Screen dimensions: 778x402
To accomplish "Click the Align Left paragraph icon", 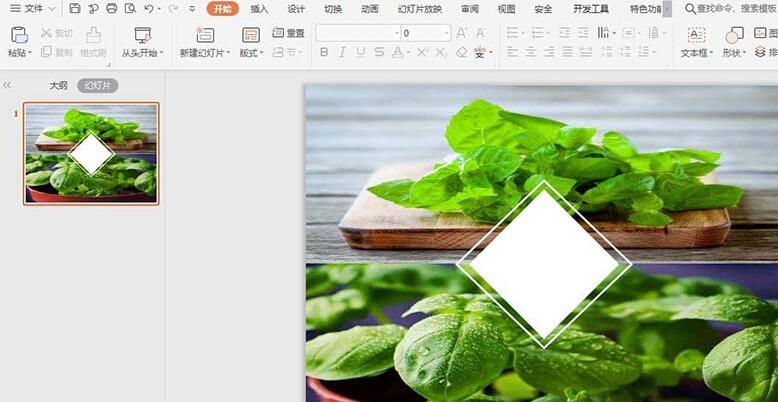I will (x=513, y=52).
